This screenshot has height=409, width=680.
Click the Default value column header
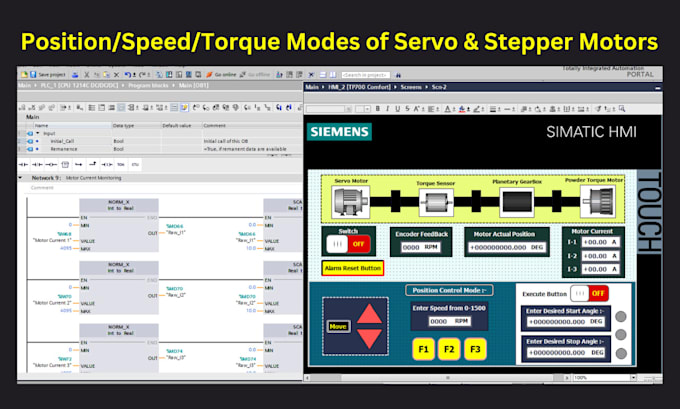pos(181,125)
